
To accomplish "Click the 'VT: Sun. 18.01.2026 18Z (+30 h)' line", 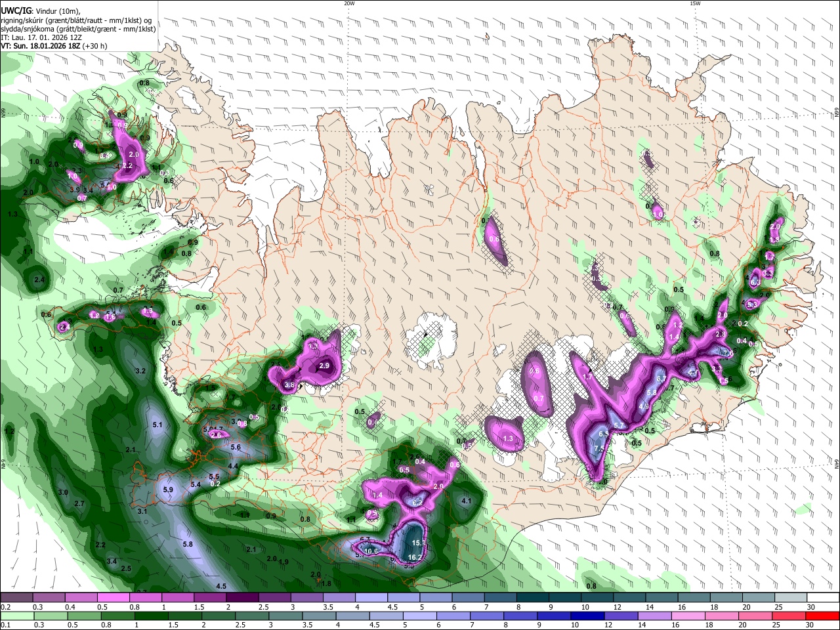I will (x=54, y=47).
